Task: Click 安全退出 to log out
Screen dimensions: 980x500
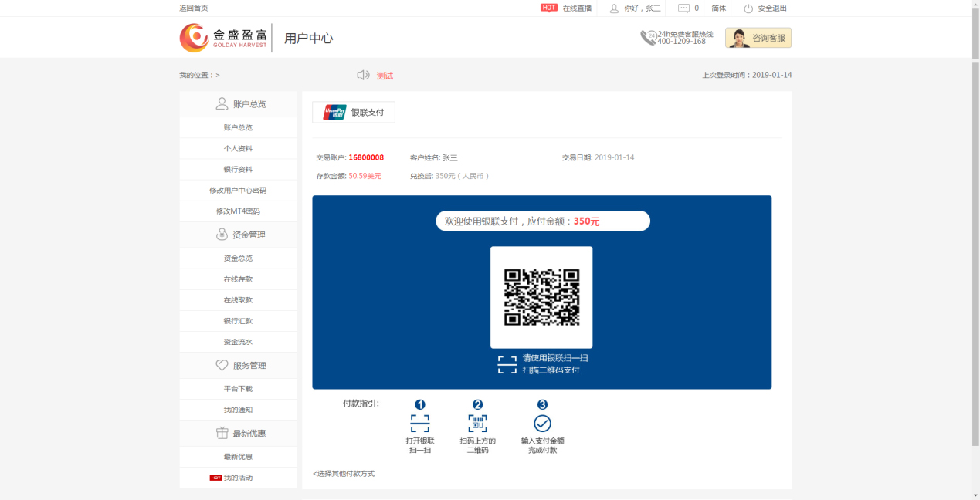Action: pos(772,8)
